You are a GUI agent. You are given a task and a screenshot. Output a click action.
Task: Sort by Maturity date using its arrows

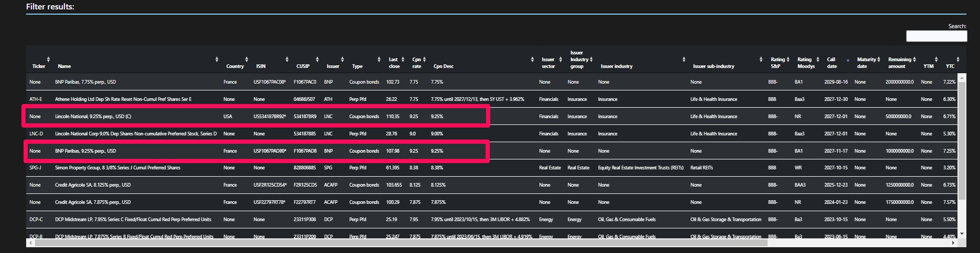coord(879,59)
